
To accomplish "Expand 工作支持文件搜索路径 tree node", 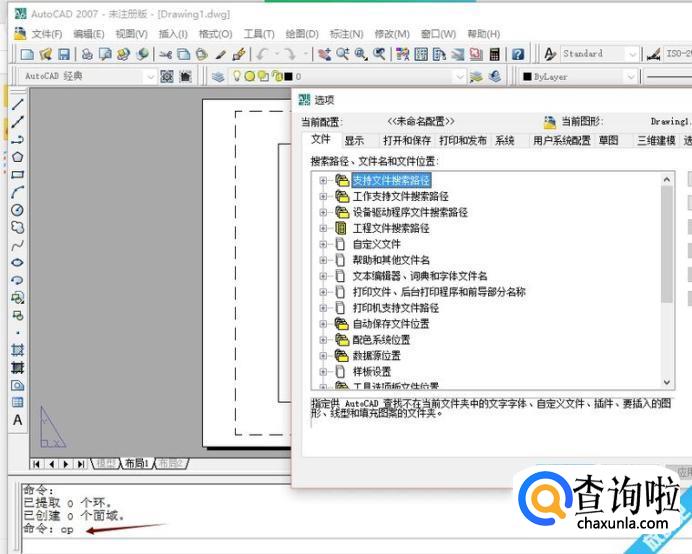I will coord(323,196).
